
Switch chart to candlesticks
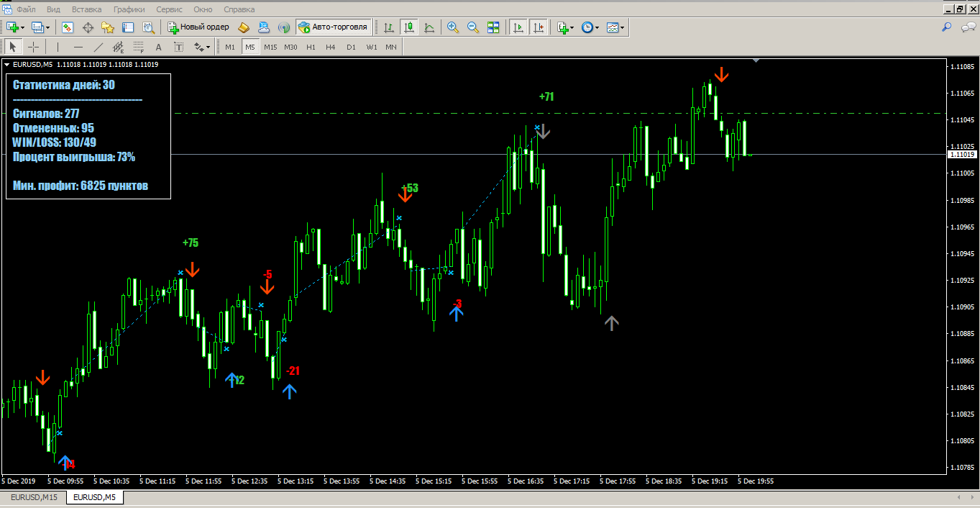[409, 27]
